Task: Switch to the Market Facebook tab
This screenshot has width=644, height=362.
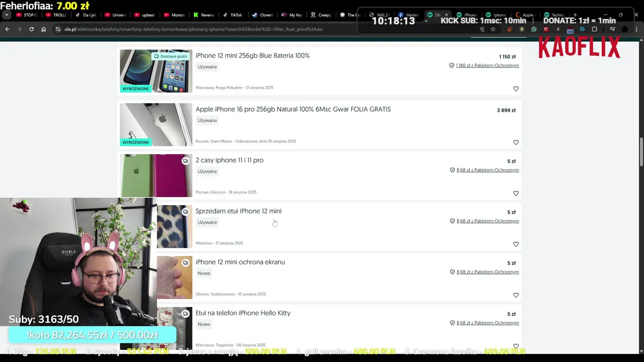Action: 409,15
